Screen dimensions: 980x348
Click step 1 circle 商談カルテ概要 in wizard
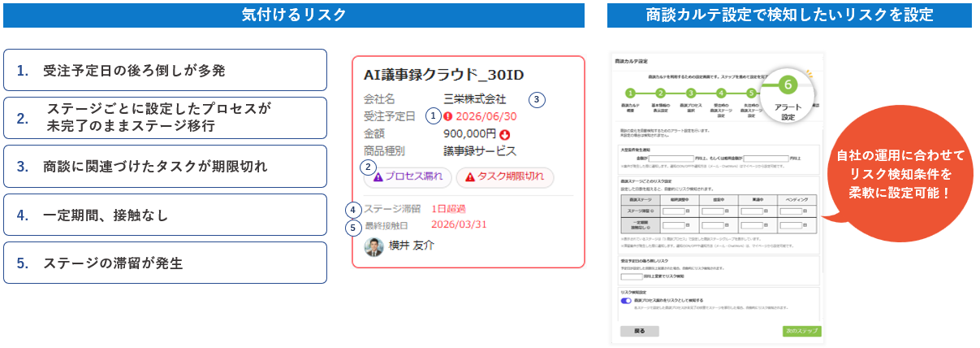coord(630,94)
